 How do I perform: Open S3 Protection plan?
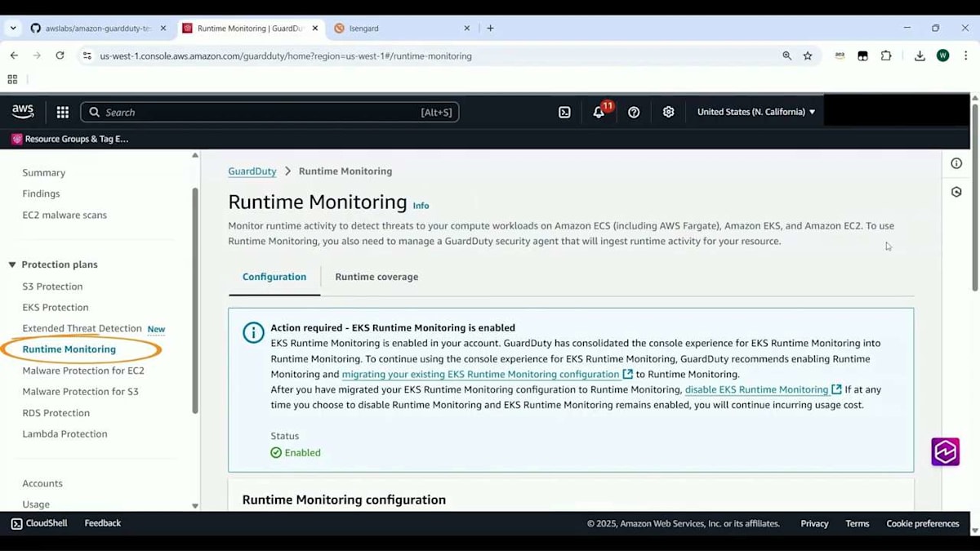pyautogui.click(x=52, y=287)
